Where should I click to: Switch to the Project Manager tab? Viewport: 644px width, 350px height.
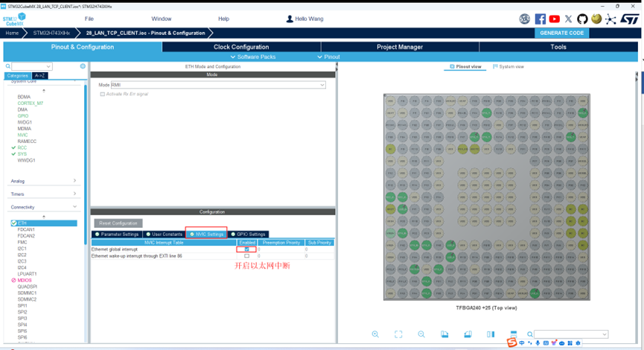(x=400, y=47)
